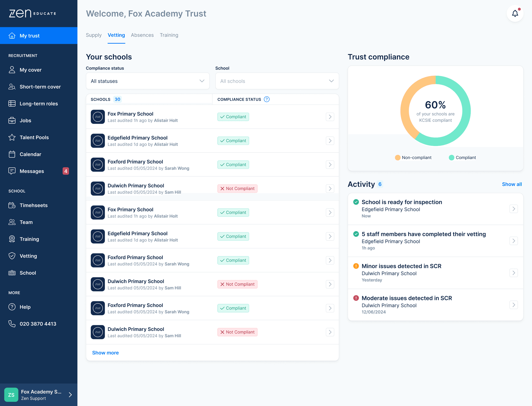Screen dimensions: 532x406
Task: Click the notification bell icon
Action: click(x=515, y=13)
